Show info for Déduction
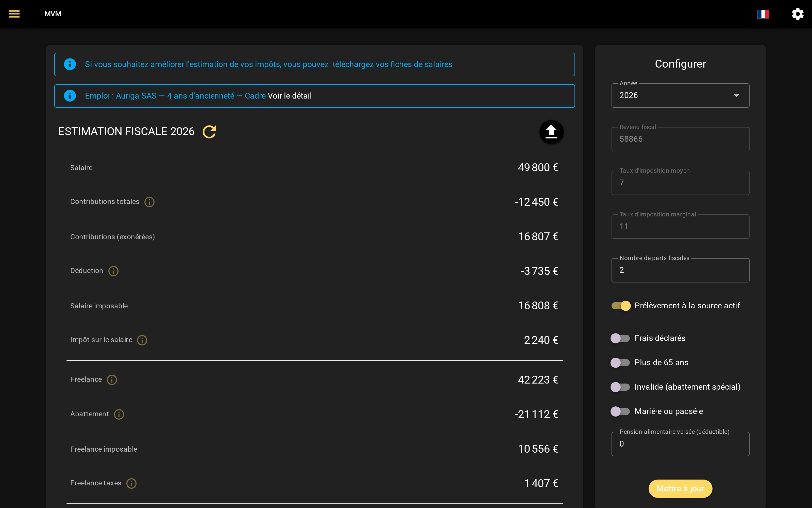Image resolution: width=812 pixels, height=508 pixels. [x=113, y=271]
